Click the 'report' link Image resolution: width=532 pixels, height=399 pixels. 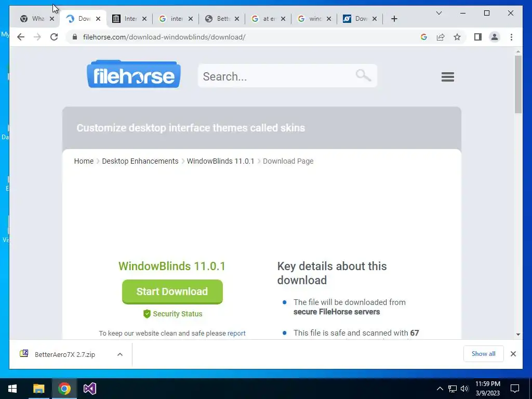[236, 333]
